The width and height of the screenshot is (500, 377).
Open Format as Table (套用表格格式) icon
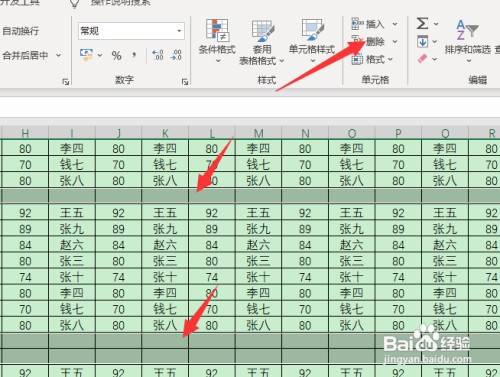click(263, 31)
